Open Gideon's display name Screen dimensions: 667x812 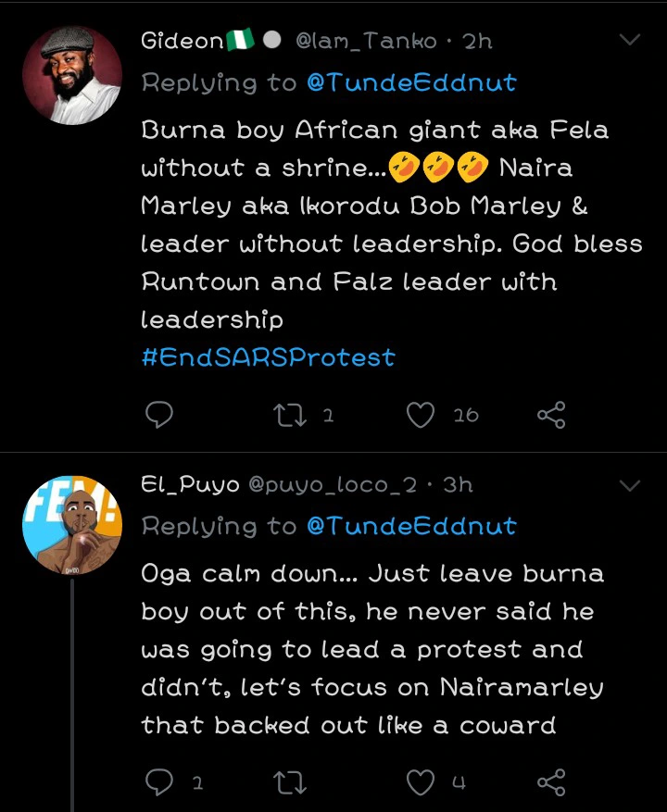coord(182,41)
